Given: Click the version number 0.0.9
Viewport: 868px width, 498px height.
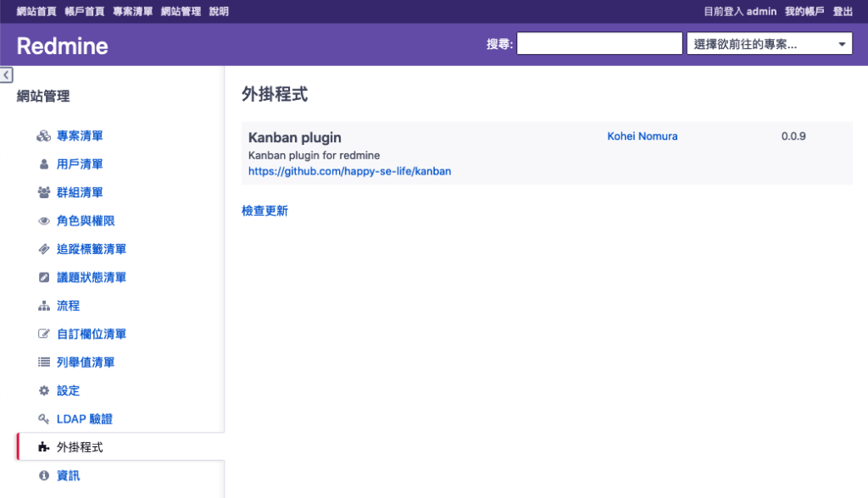Looking at the screenshot, I should coord(793,136).
